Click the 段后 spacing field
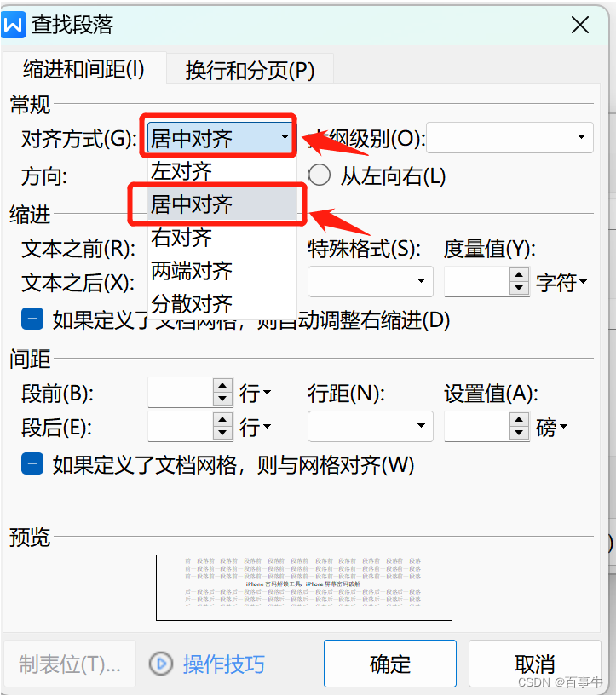The image size is (616, 696). (180, 427)
